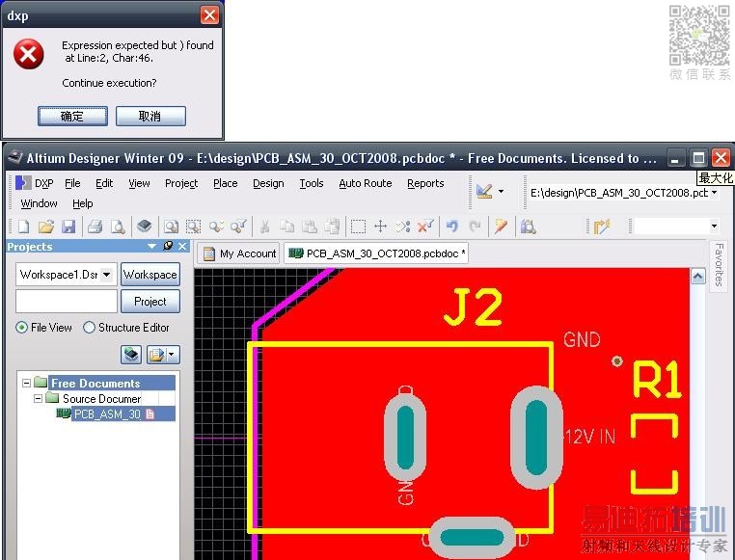Open the view options button dropdown arrow
Screen dimensions: 735x560
coord(172,355)
